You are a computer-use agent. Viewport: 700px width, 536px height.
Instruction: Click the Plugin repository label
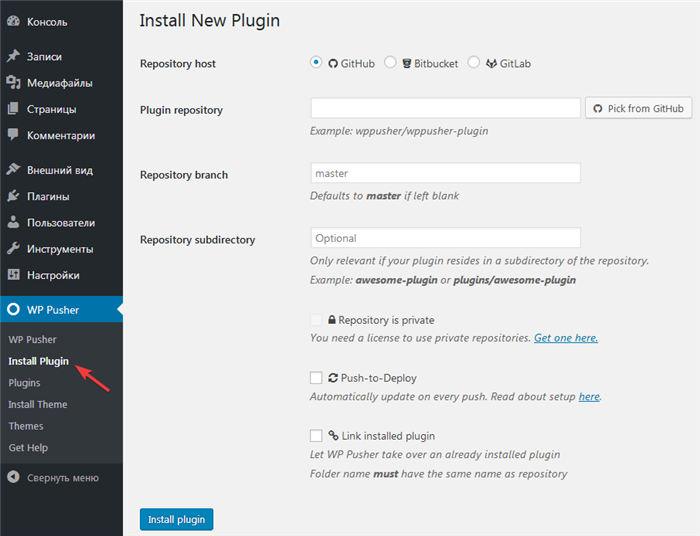[181, 110]
